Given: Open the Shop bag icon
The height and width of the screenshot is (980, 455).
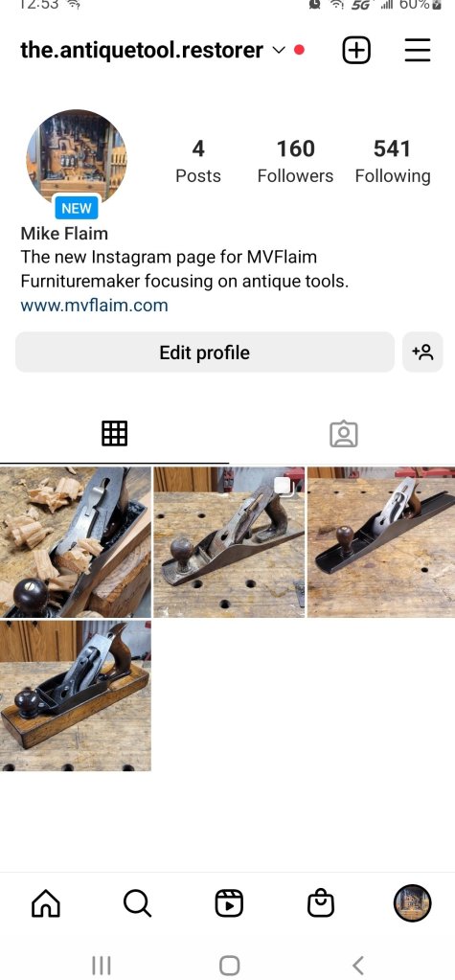Looking at the screenshot, I should 321,903.
